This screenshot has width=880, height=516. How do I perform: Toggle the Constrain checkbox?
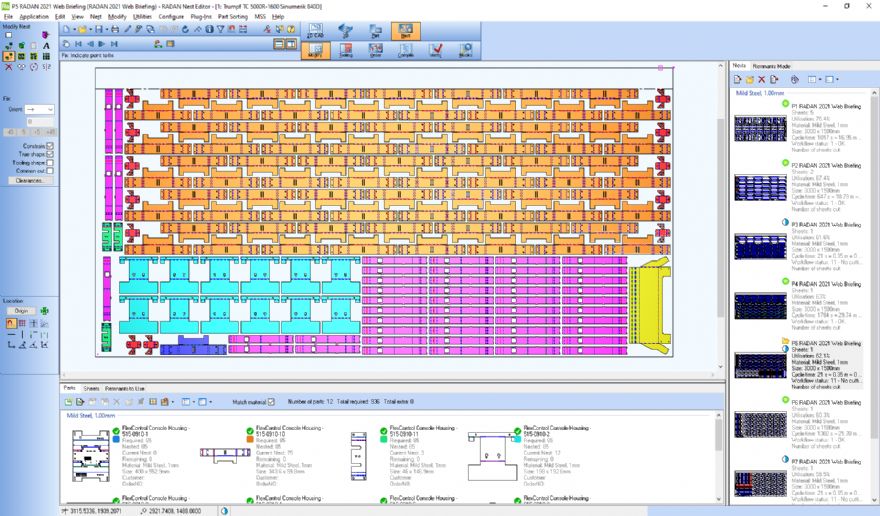[50, 146]
